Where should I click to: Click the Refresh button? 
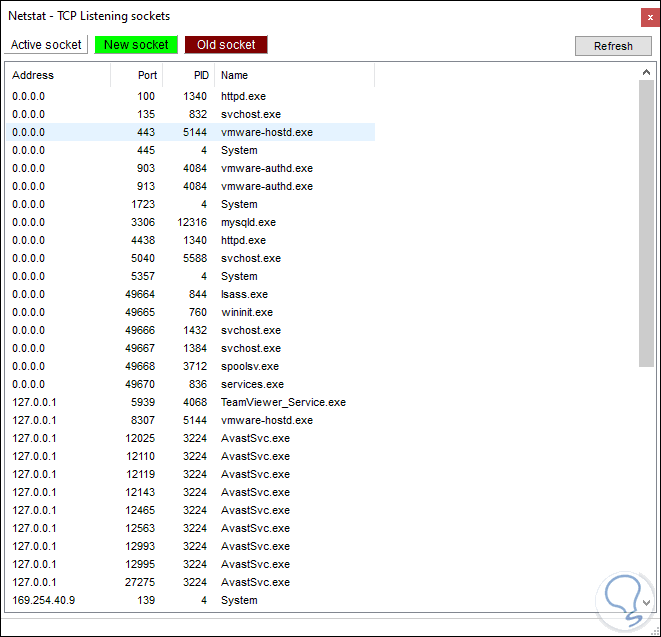[613, 46]
